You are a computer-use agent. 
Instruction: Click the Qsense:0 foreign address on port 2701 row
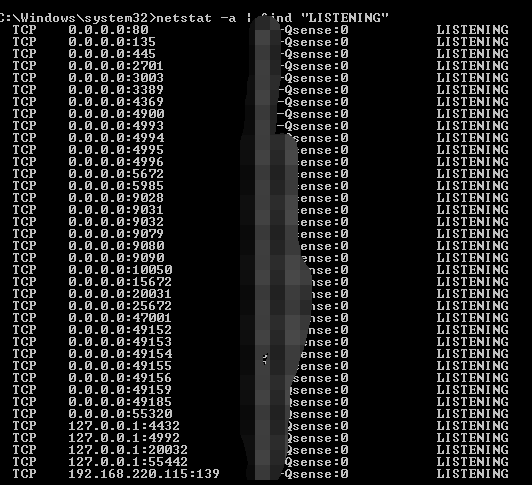pos(316,66)
